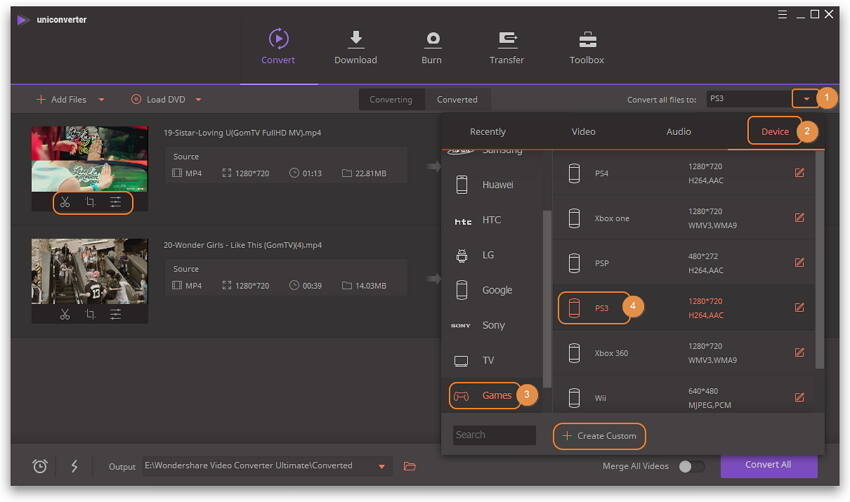The image size is (850, 502).
Task: Choose the PSP preset
Action: click(683, 263)
